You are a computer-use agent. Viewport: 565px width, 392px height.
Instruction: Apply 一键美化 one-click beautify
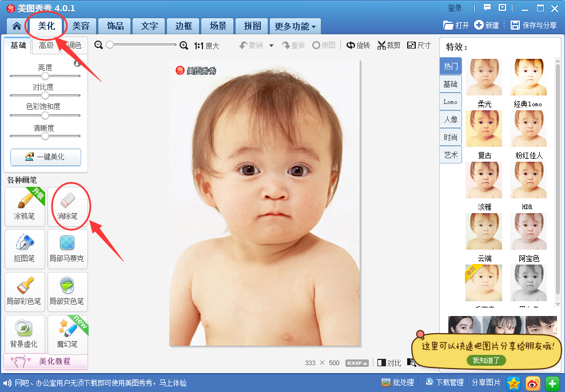point(45,157)
